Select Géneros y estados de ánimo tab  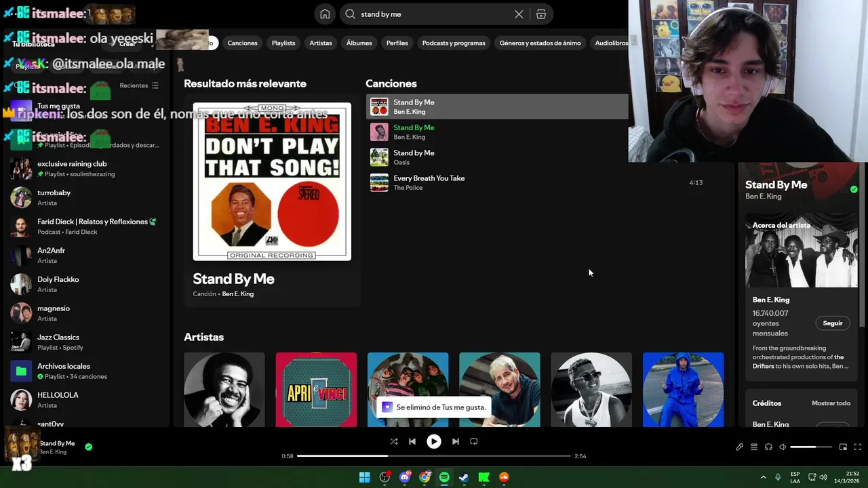pos(540,43)
